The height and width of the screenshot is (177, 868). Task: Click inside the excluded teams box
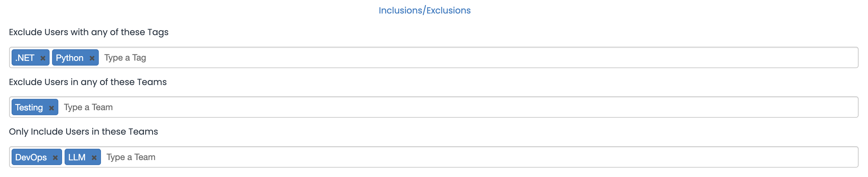point(434,107)
